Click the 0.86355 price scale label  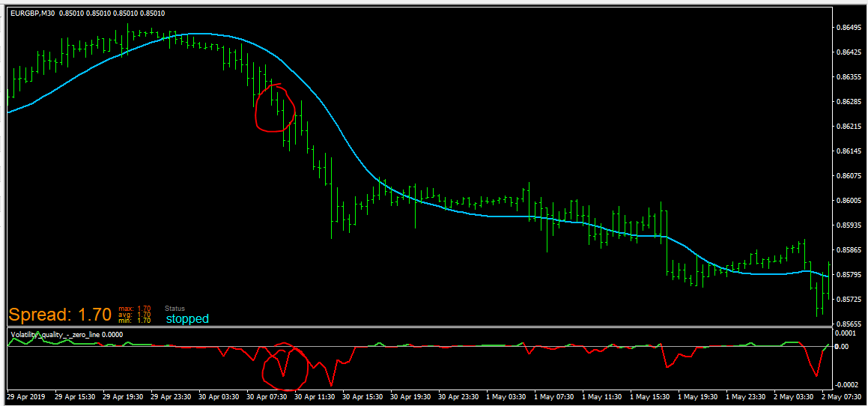click(x=848, y=77)
